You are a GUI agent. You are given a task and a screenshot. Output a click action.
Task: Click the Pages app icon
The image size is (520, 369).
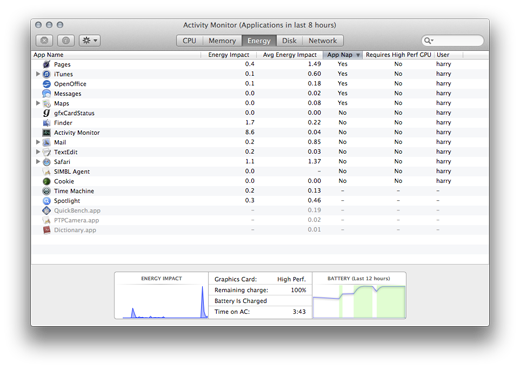47,64
